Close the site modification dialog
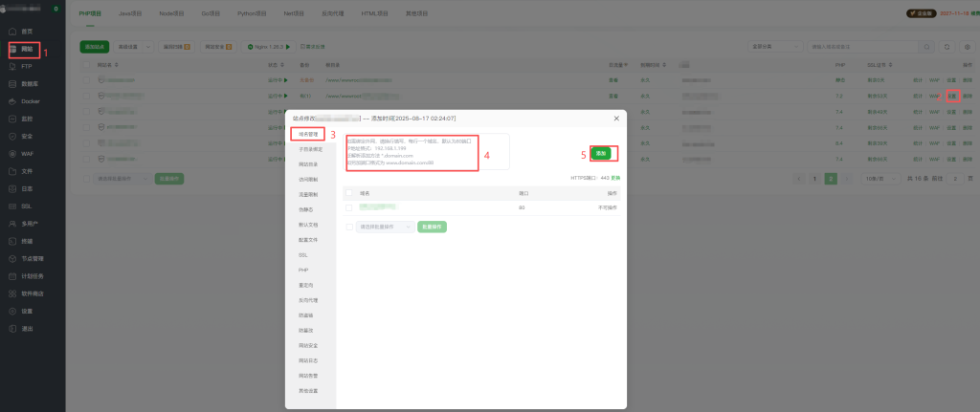Image resolution: width=980 pixels, height=412 pixels. (616, 118)
